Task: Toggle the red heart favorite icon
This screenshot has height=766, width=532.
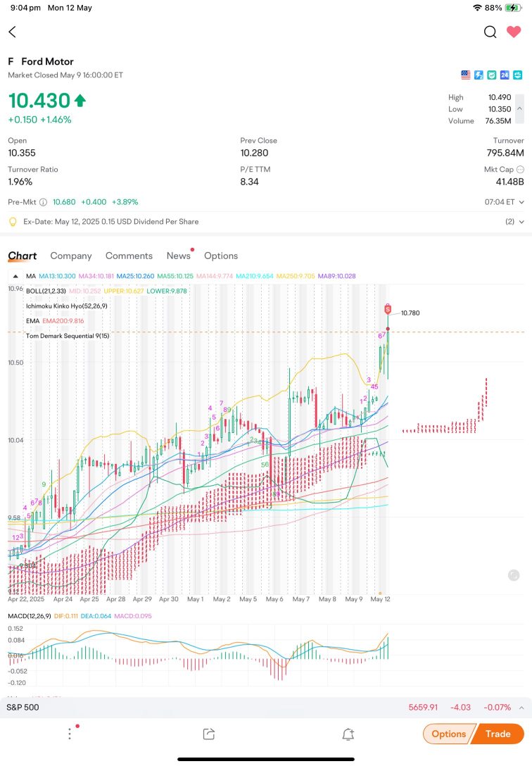Action: (x=514, y=32)
